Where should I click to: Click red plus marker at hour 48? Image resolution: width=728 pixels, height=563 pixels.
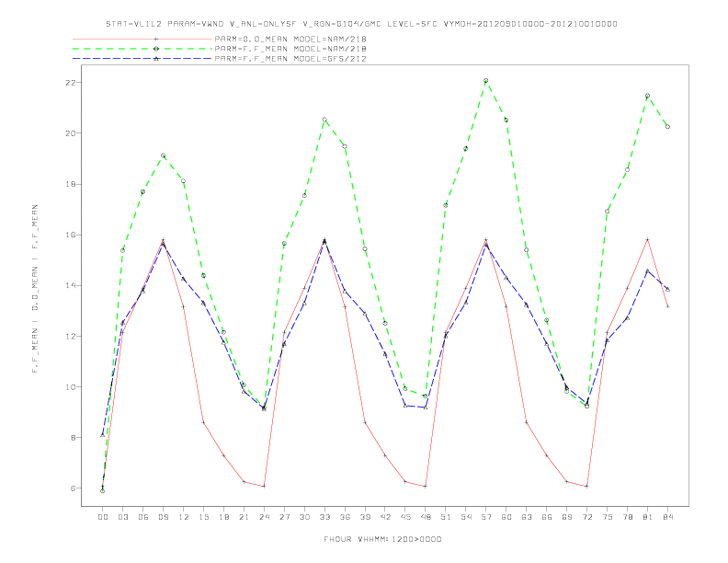pos(426,487)
